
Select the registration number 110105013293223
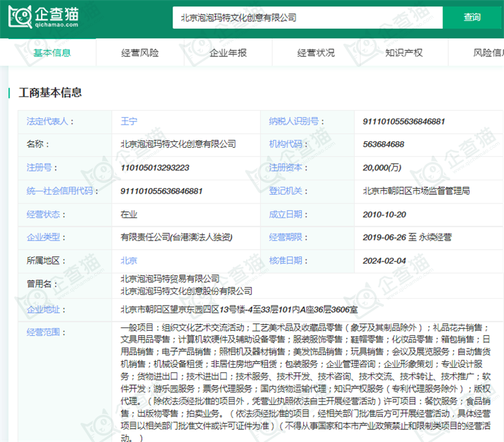pyautogui.click(x=155, y=168)
